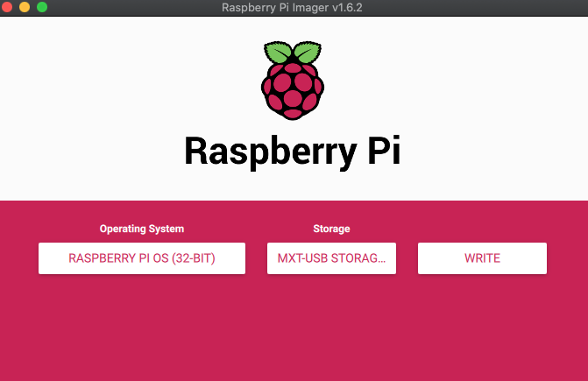Click the "Raspberry Pi Imager v1.6.2" window title

coord(292,8)
